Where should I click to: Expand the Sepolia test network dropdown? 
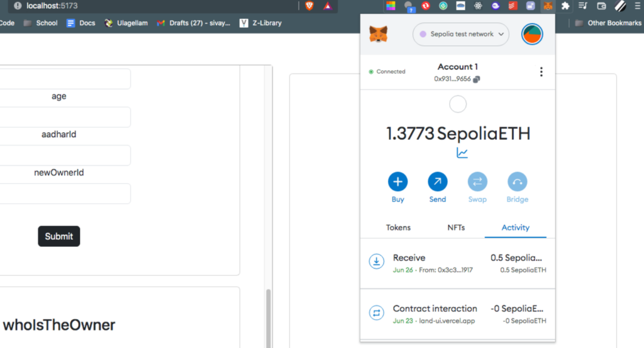[460, 34]
